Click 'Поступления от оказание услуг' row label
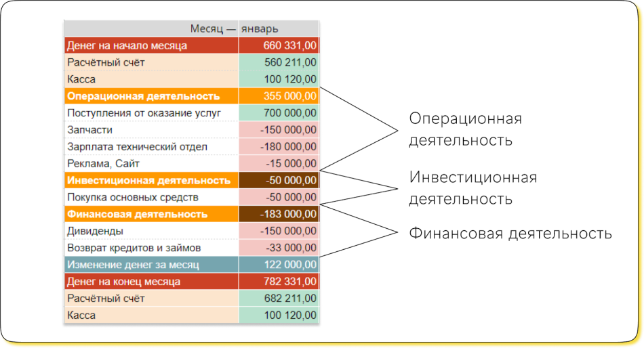644x348 pixels. point(152,113)
